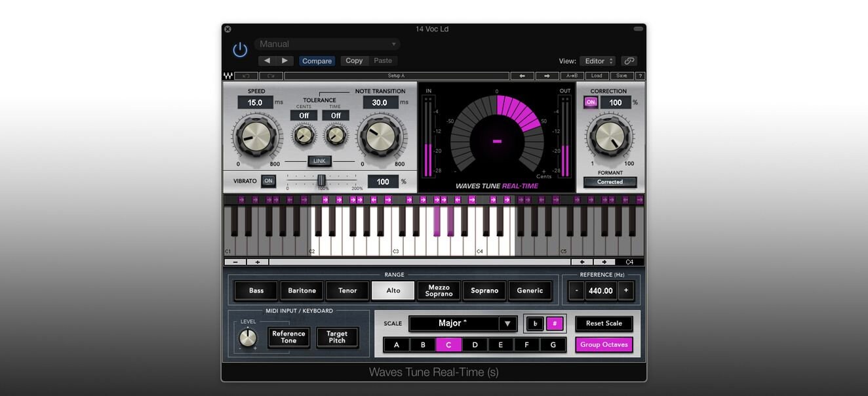Select Bass vocal range
The image size is (868, 396).
click(x=256, y=290)
